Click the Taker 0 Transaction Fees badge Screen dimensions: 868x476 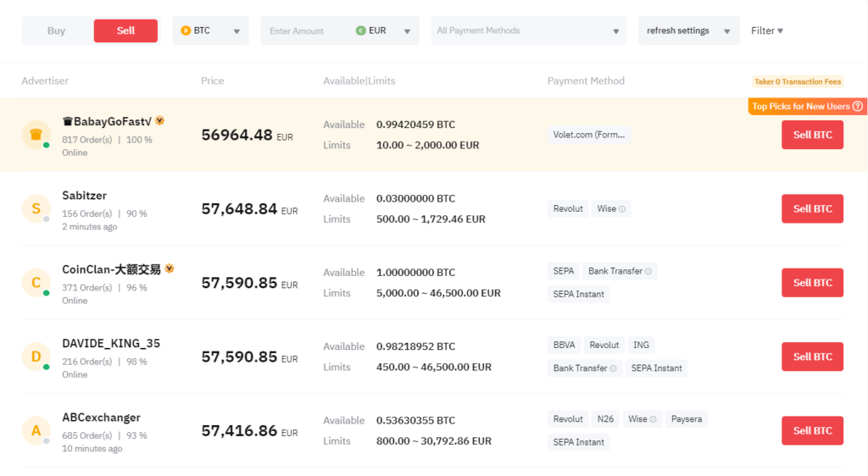798,82
